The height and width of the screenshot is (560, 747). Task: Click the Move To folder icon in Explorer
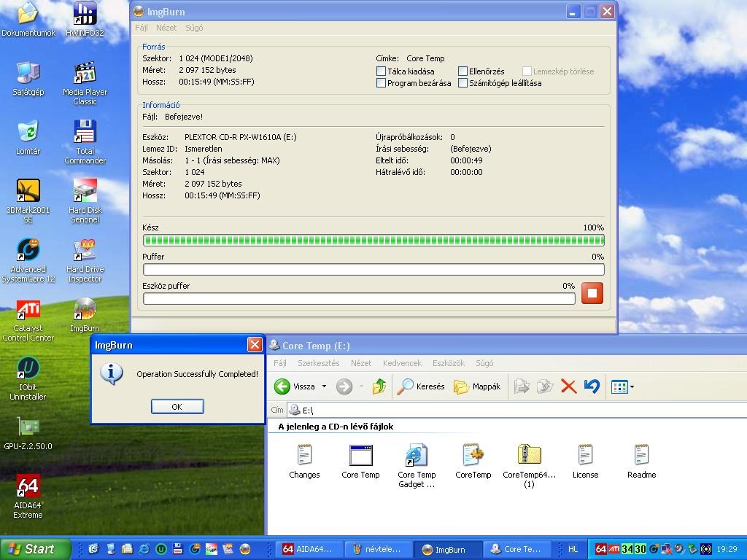pyautogui.click(x=522, y=386)
